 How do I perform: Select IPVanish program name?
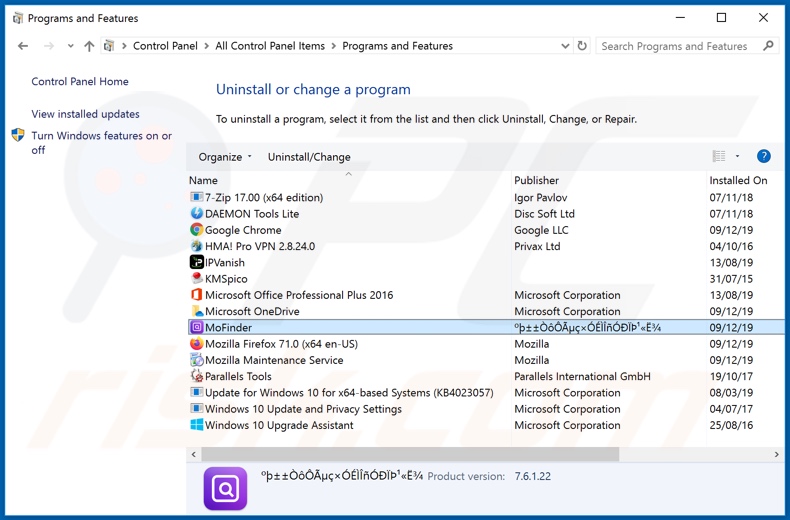pos(225,263)
